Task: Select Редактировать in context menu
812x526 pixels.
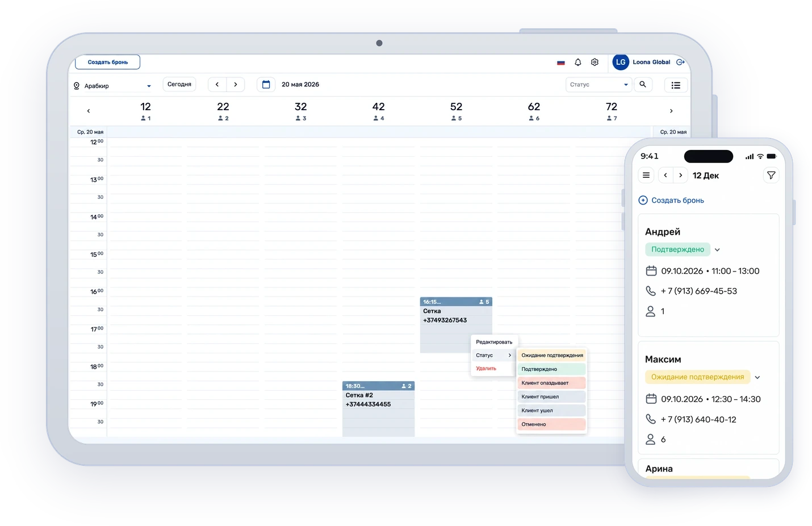Action: click(x=494, y=342)
